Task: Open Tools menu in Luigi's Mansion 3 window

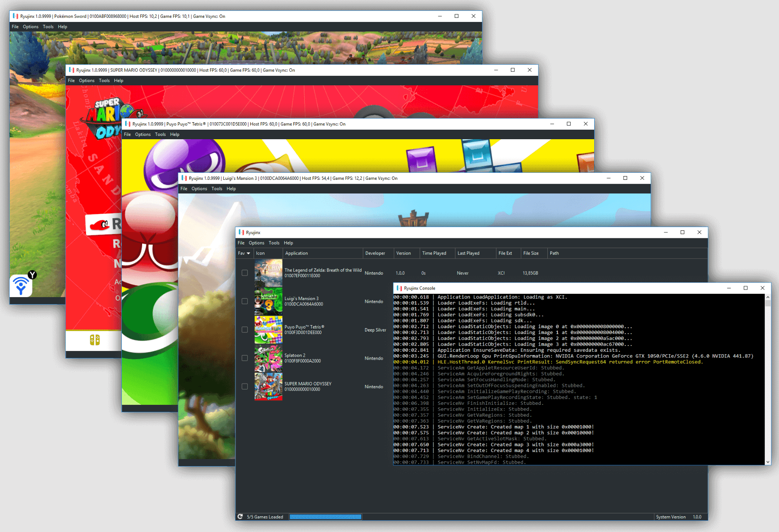Action: [x=217, y=189]
